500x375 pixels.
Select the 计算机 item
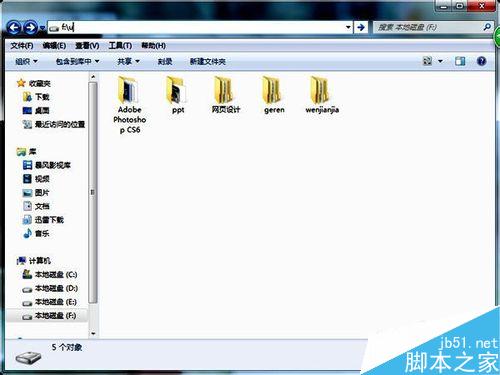click(x=34, y=261)
